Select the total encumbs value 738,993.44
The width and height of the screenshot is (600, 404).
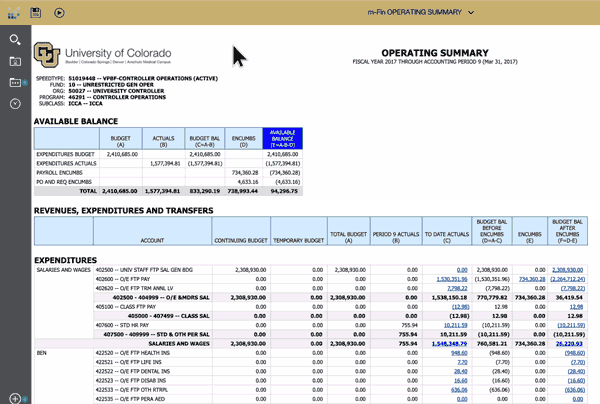[243, 191]
